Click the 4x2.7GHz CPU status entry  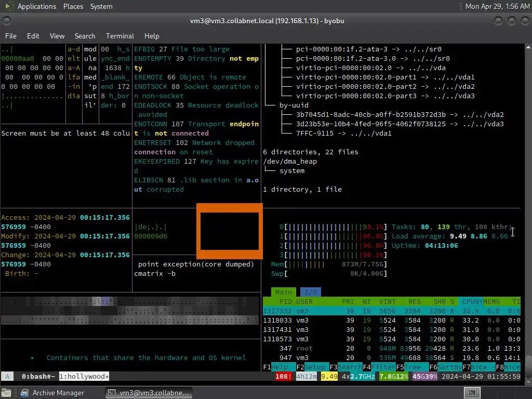(358, 376)
